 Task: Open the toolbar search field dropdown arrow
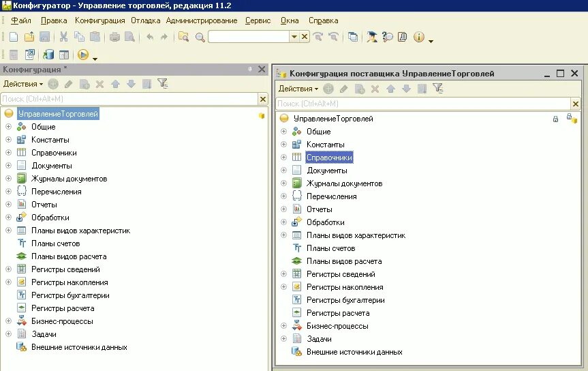tap(294, 37)
